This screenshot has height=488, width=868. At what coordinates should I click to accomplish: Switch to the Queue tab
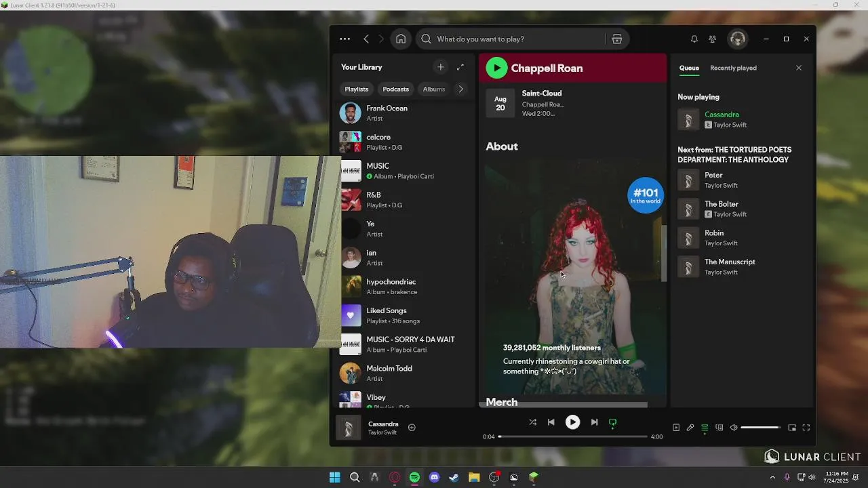(x=689, y=68)
